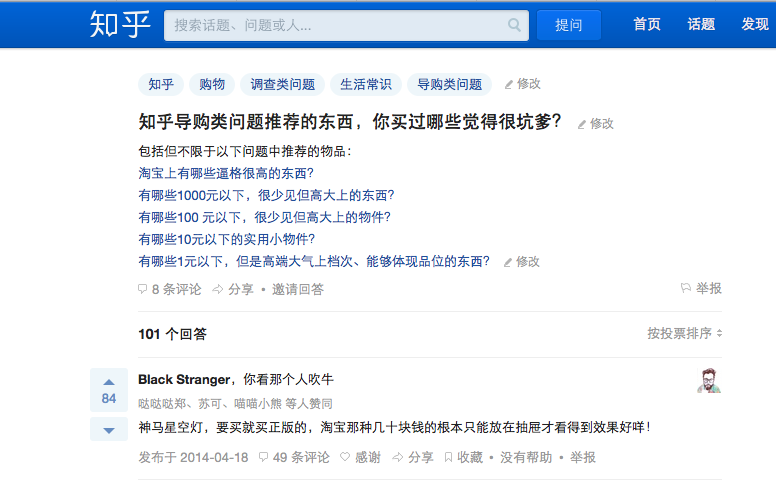Mark answer as 没有帮助
The width and height of the screenshot is (776, 486).
coord(526,457)
